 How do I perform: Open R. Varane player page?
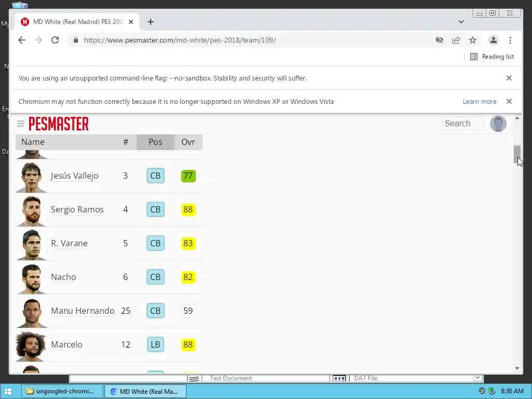69,243
